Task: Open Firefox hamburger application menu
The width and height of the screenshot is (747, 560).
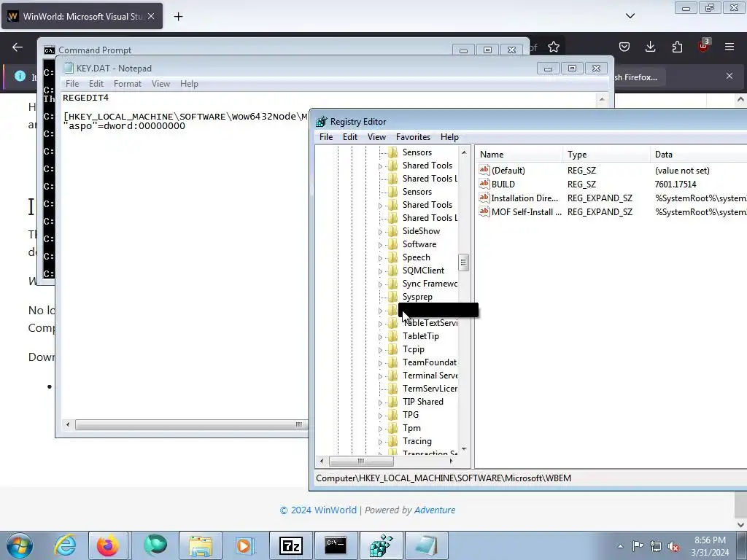Action: click(x=729, y=47)
